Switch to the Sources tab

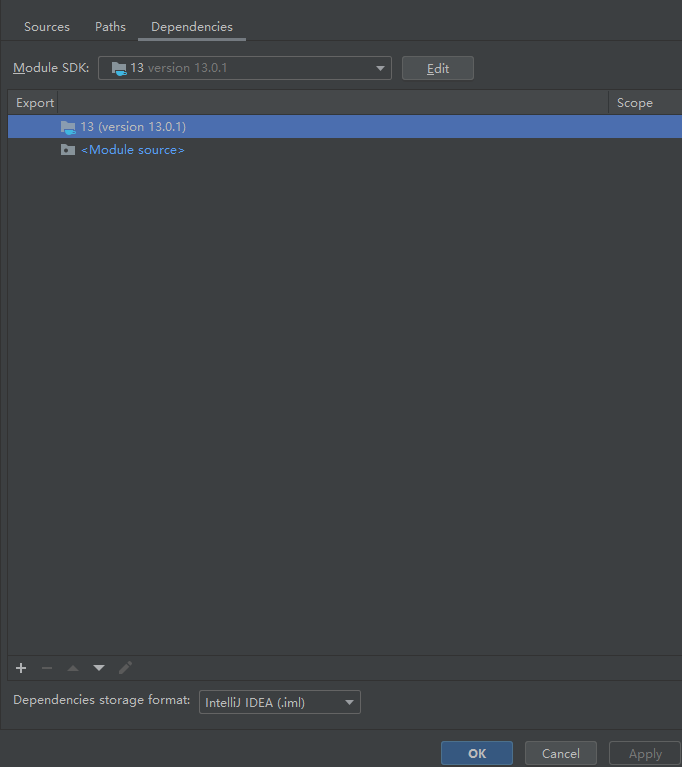tap(47, 27)
